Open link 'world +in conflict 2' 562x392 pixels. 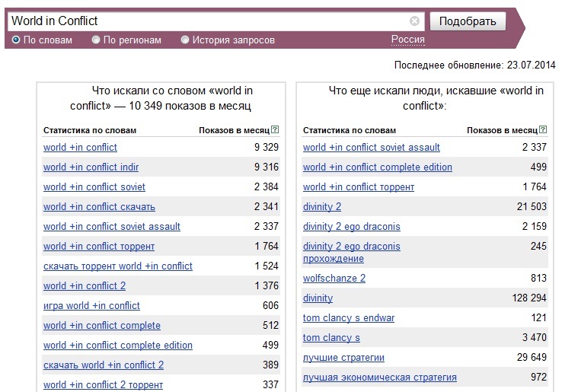coord(85,286)
